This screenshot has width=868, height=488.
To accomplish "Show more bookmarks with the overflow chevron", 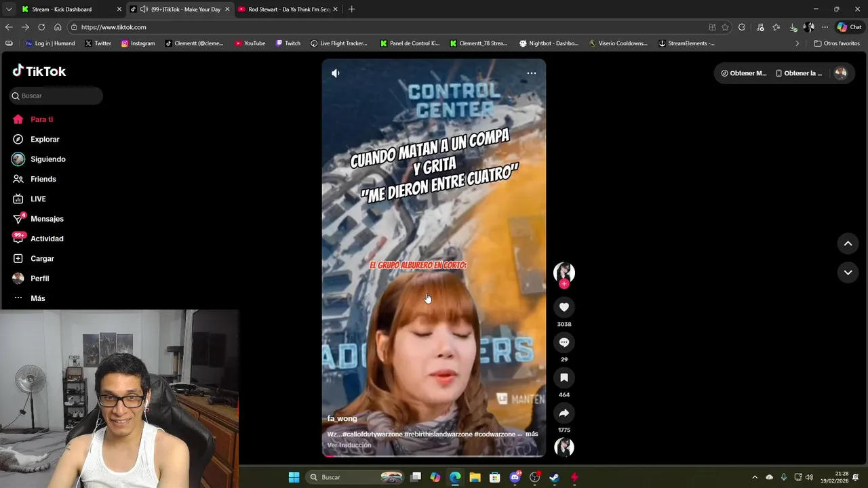I will 797,43.
